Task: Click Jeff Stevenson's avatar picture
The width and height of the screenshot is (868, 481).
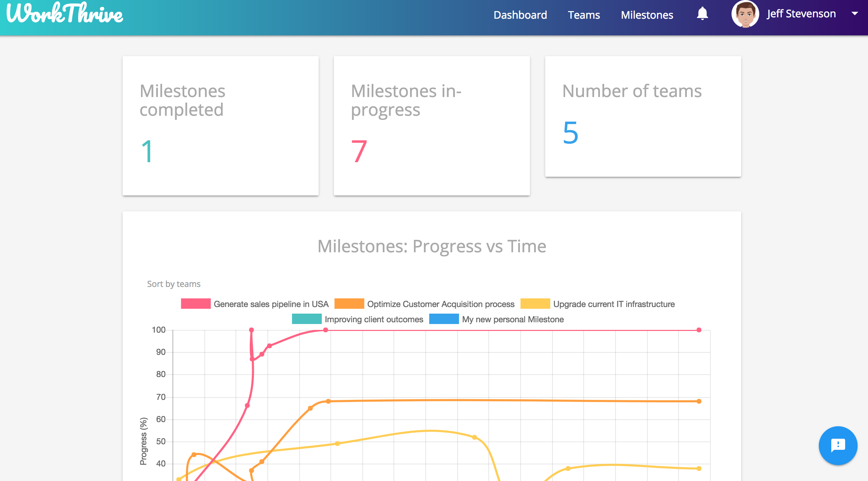Action: (x=745, y=14)
